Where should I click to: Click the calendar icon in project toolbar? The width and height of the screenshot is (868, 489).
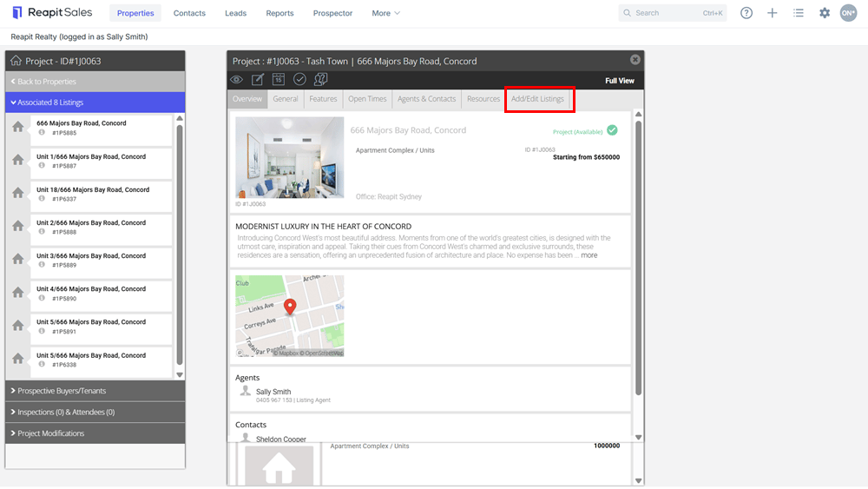(x=279, y=80)
